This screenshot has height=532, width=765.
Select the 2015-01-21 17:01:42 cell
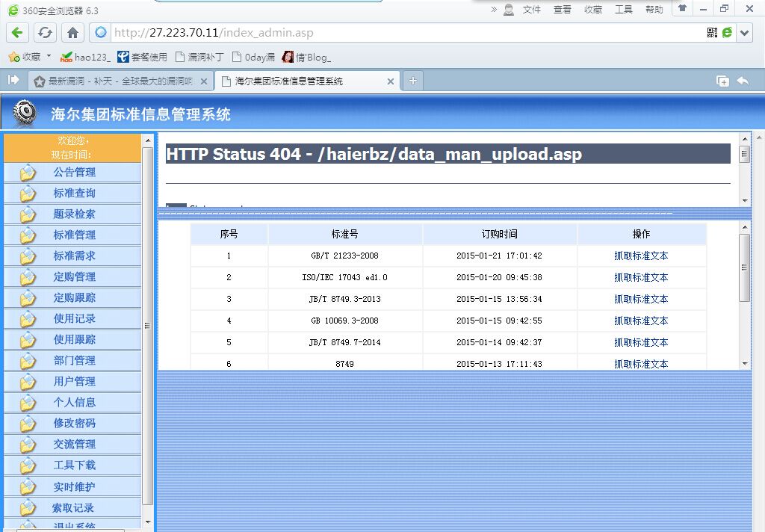(499, 256)
